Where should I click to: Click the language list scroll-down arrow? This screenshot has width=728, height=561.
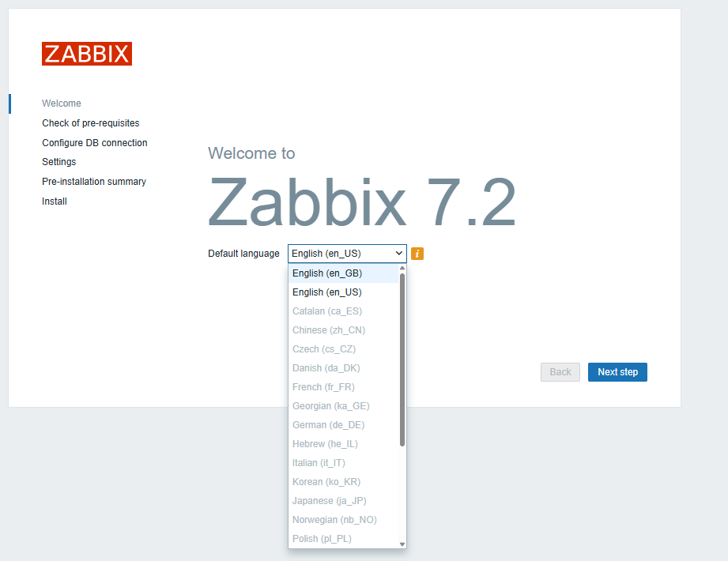pyautogui.click(x=402, y=544)
